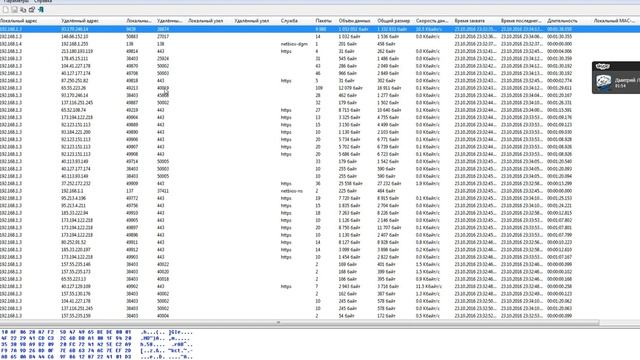Click the Copy toolbar icon

tap(23, 9)
